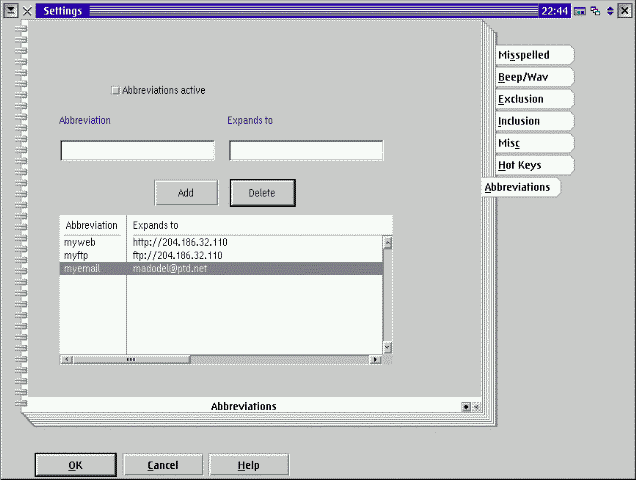The height and width of the screenshot is (480, 636).
Task: Go to the Exclusion tab
Action: [x=533, y=99]
